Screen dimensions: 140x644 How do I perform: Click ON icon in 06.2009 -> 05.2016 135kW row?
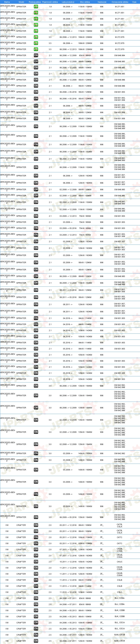click(36, 517)
